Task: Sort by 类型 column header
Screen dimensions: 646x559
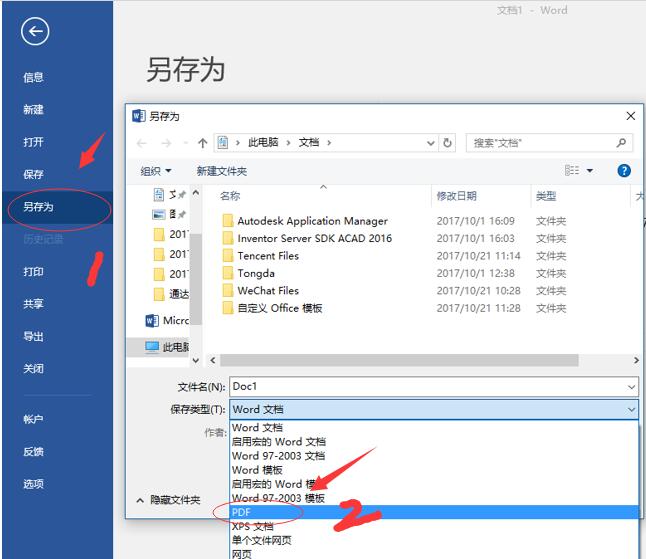Action: pos(546,196)
